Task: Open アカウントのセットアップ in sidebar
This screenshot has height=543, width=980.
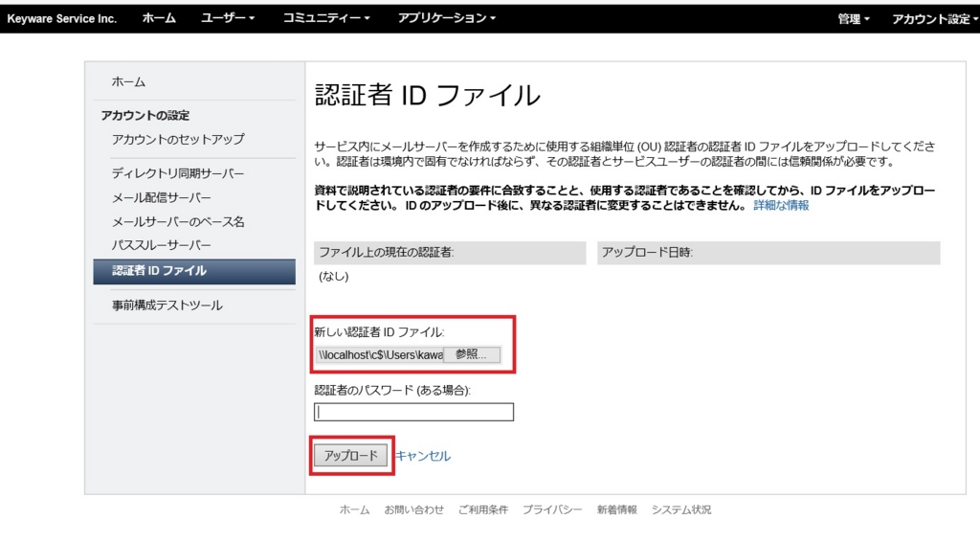Action: click(178, 140)
